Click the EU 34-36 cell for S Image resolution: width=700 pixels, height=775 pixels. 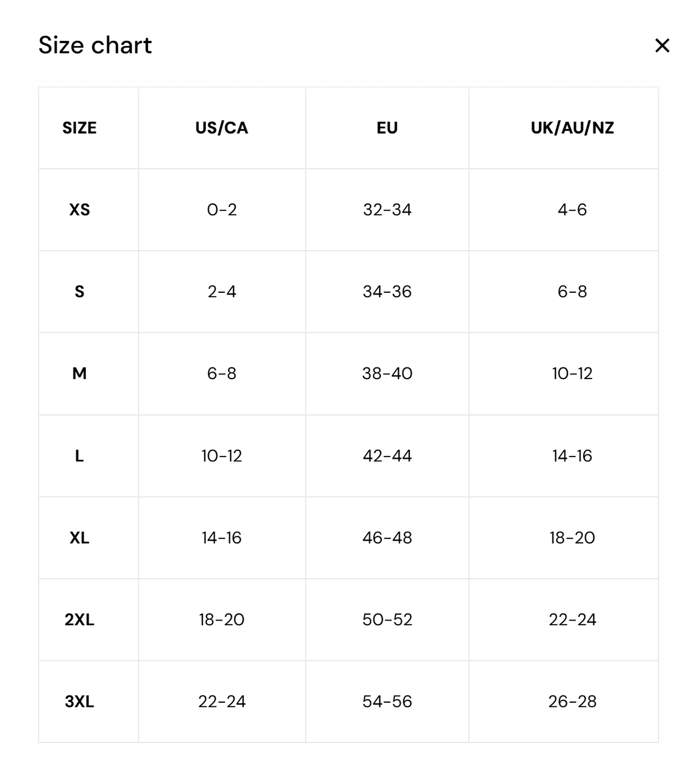click(x=387, y=292)
